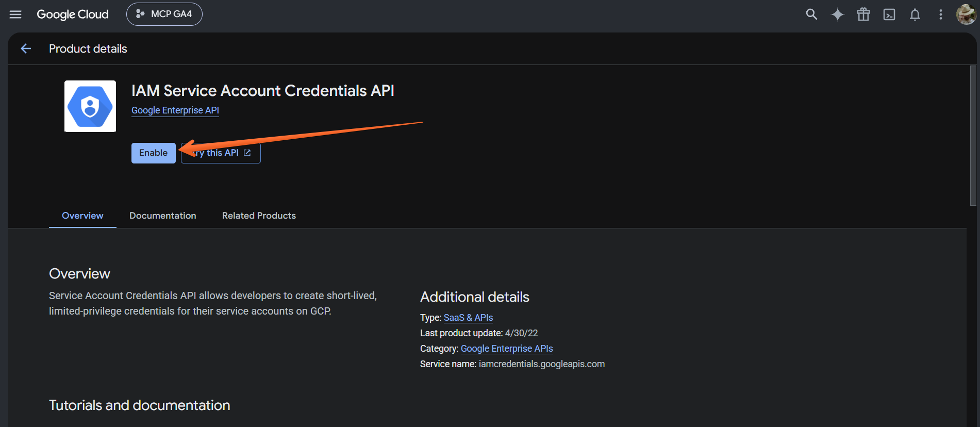The image size is (980, 427).
Task: Open the three-dot settings menu
Action: click(941, 14)
